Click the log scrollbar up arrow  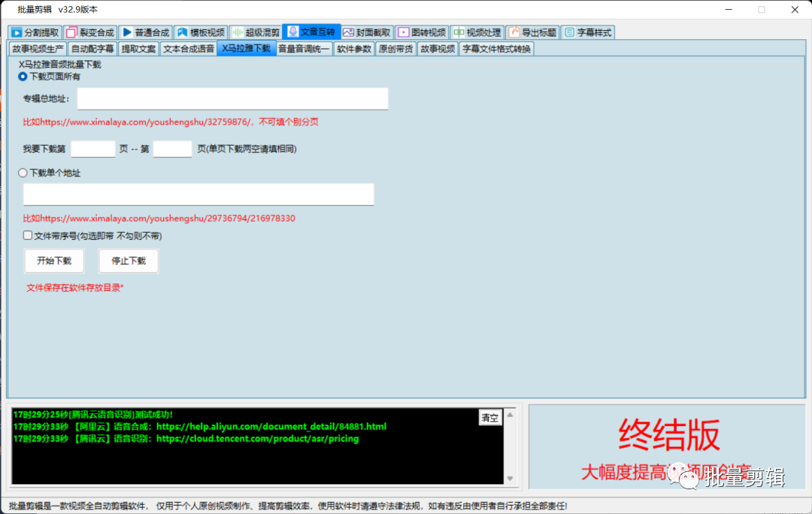click(x=510, y=415)
